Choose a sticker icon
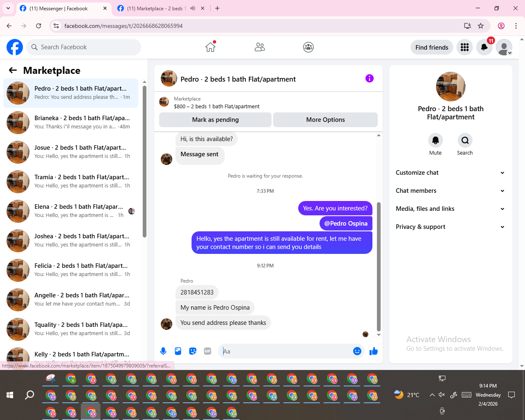Image resolution: width=525 pixels, height=420 pixels. coord(193,351)
